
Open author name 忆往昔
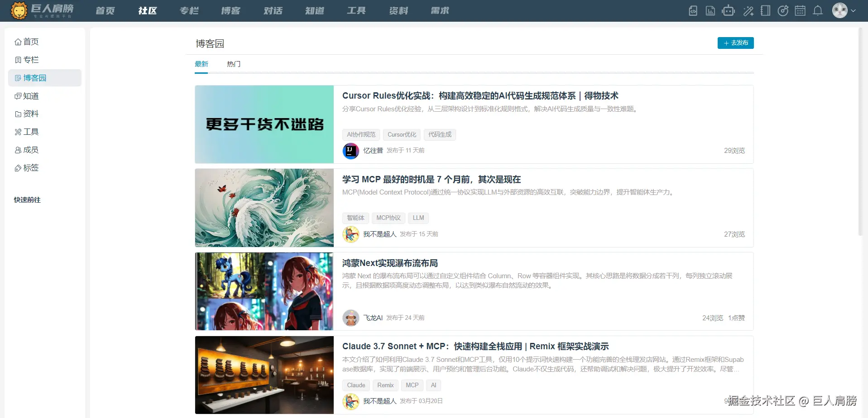373,151
